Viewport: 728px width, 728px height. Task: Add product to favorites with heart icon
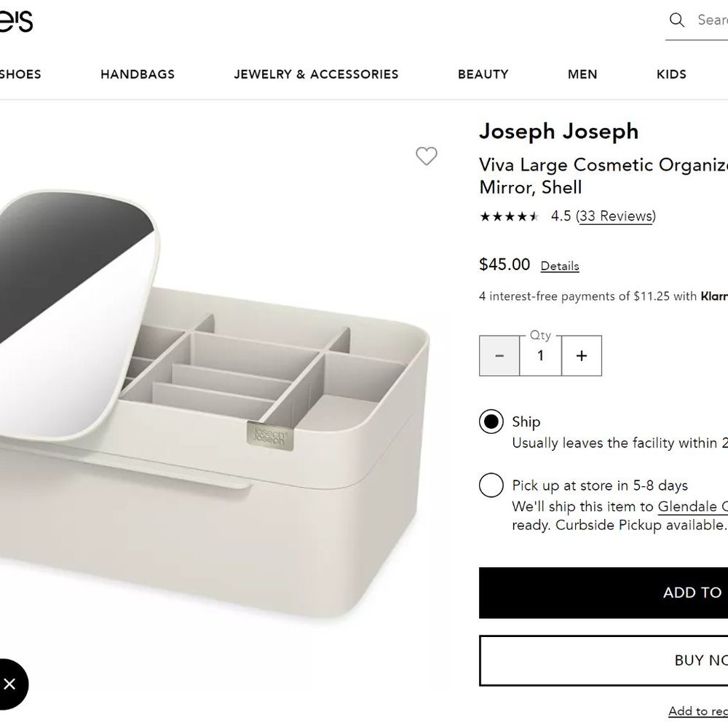coord(426,156)
